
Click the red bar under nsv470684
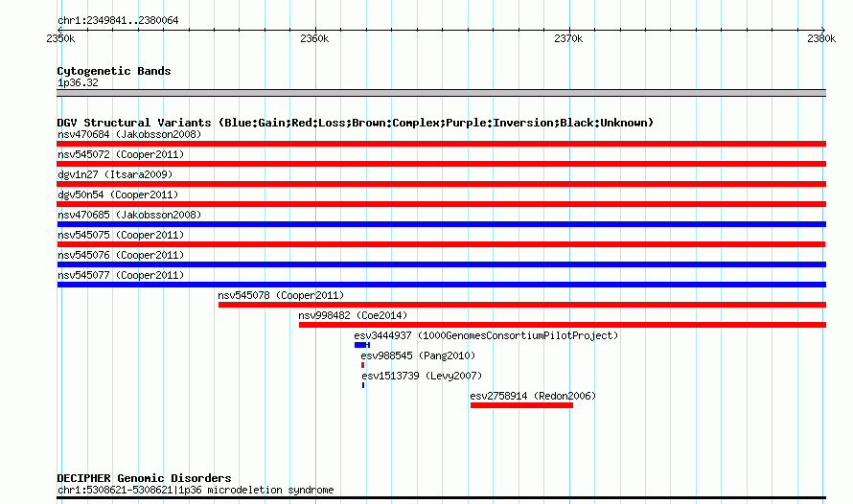coord(441,144)
